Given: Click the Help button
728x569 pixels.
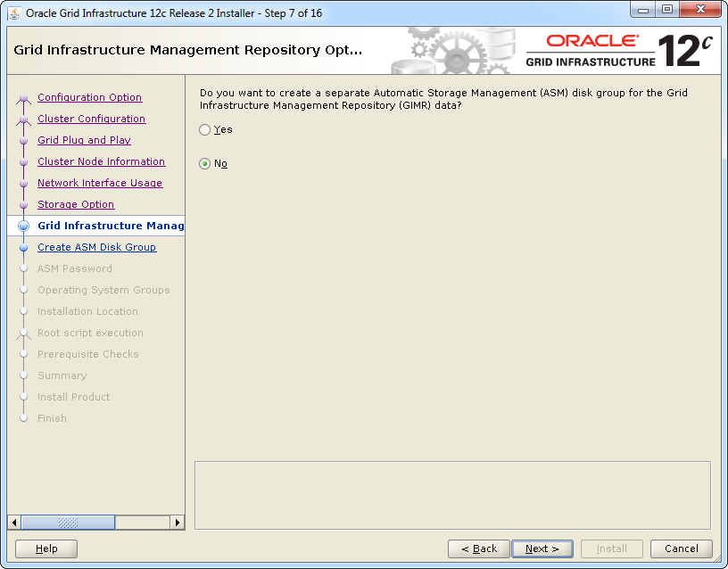Looking at the screenshot, I should 46,549.
